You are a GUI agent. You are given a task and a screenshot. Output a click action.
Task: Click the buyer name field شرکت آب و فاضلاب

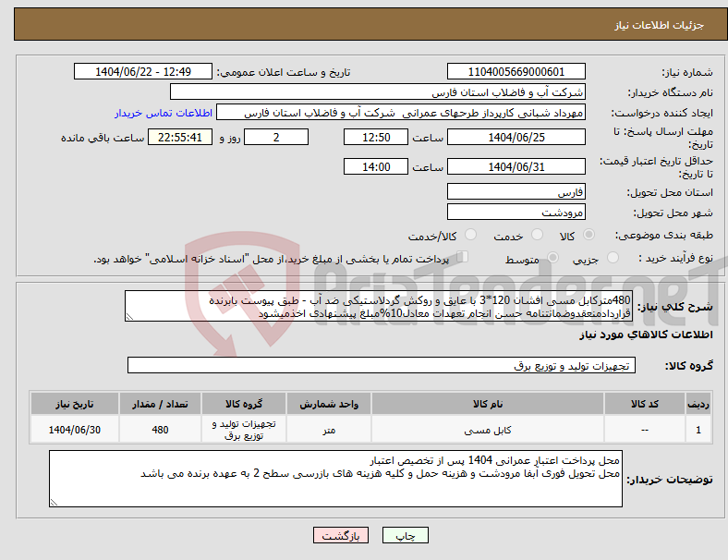coord(378,91)
